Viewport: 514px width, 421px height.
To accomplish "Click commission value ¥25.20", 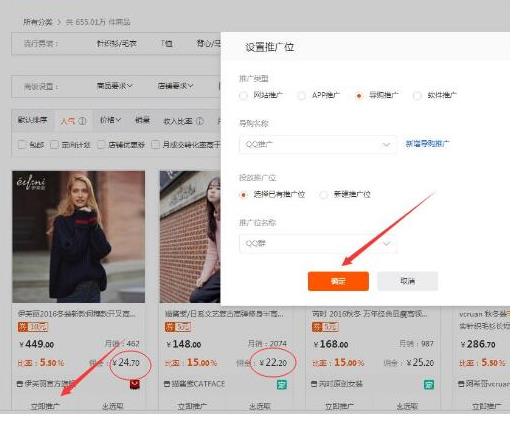I will pyautogui.click(x=420, y=362).
